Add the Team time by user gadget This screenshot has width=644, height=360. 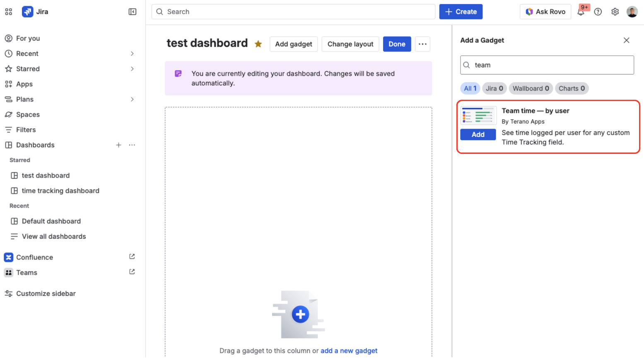[478, 134]
